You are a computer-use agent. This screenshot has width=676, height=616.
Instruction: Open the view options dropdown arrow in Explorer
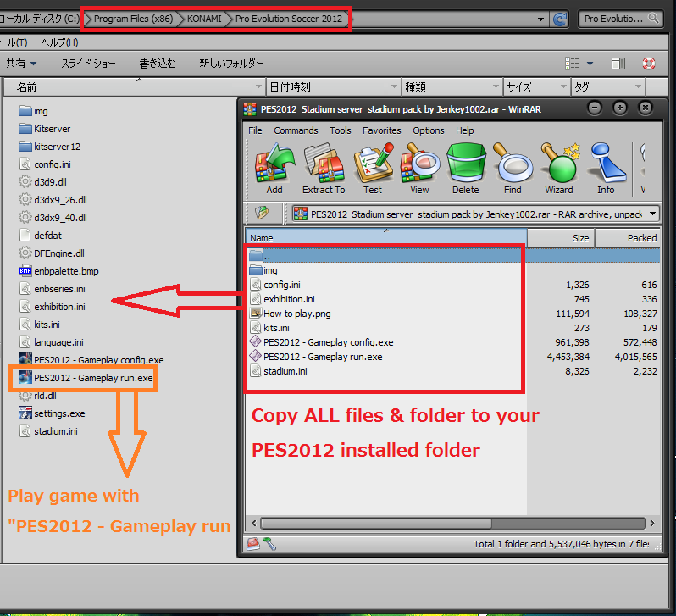tap(590, 64)
